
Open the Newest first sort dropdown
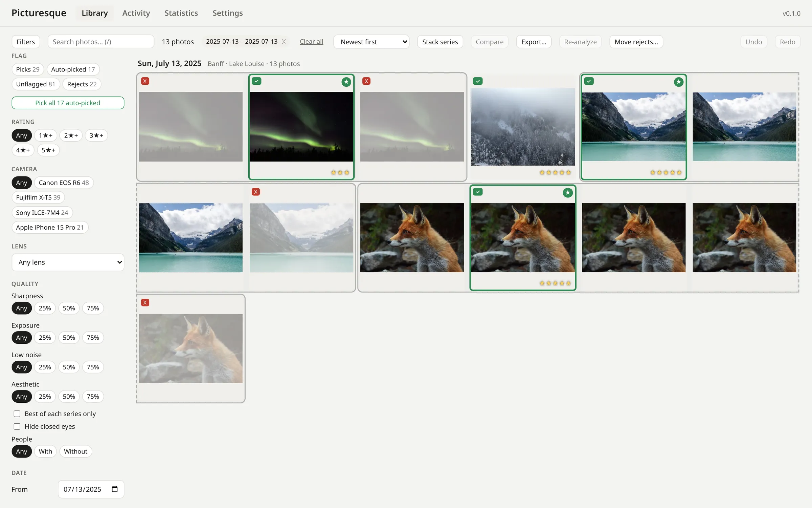point(371,42)
